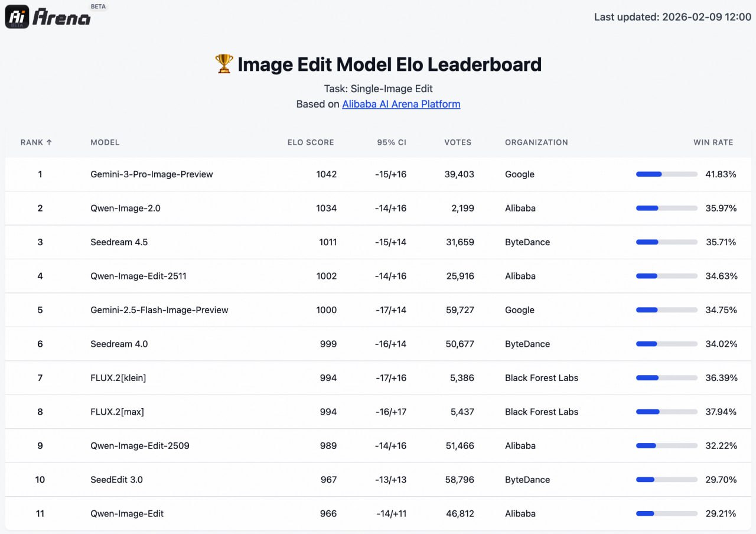Select the Seedream 4.5 model name
Image resolution: width=756 pixels, height=534 pixels.
[119, 242]
